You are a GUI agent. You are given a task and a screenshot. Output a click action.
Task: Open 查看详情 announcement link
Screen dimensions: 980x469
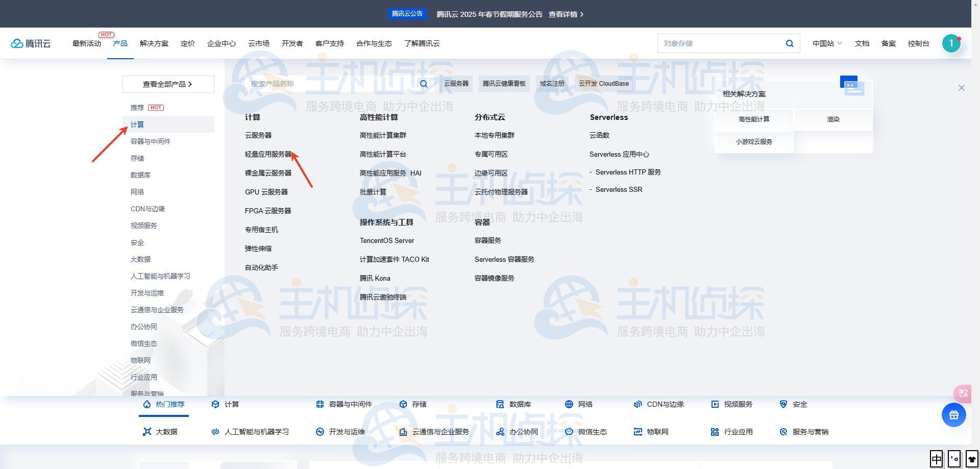tap(566, 14)
